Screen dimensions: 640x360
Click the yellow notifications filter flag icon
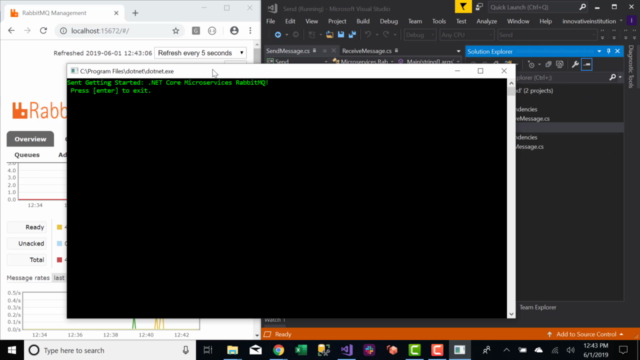point(463,7)
